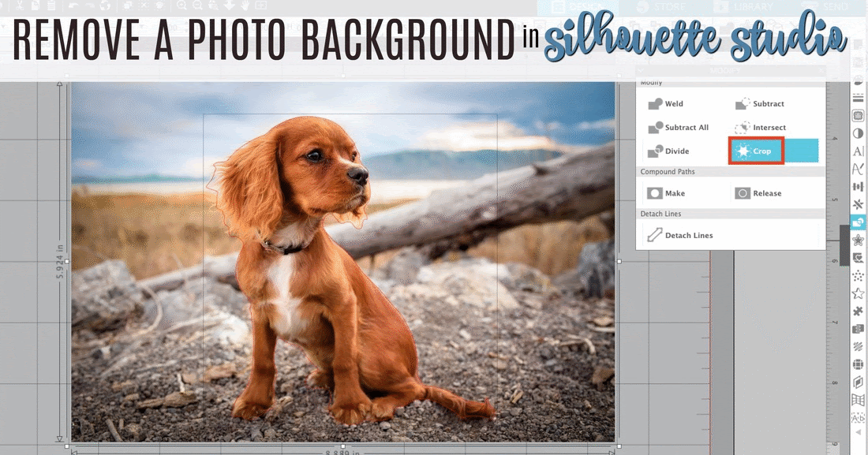This screenshot has width=868, height=455.
Task: Click the Subtract button
Action: (759, 103)
